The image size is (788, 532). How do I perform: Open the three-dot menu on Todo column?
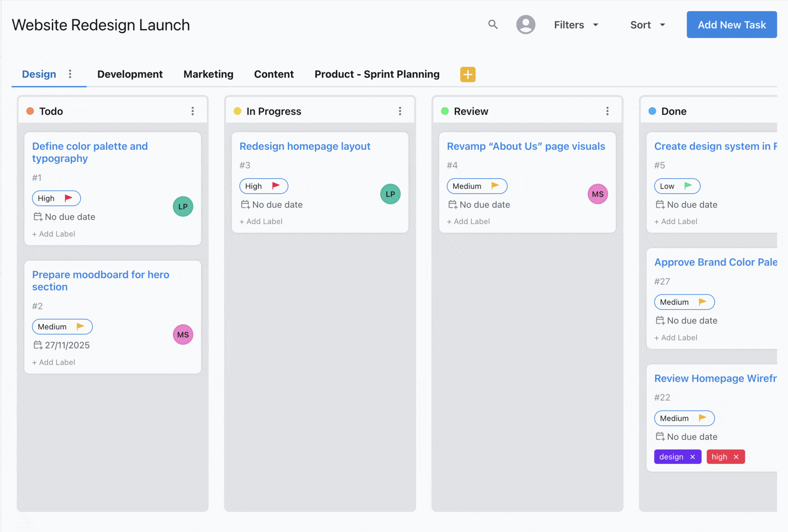coord(192,111)
